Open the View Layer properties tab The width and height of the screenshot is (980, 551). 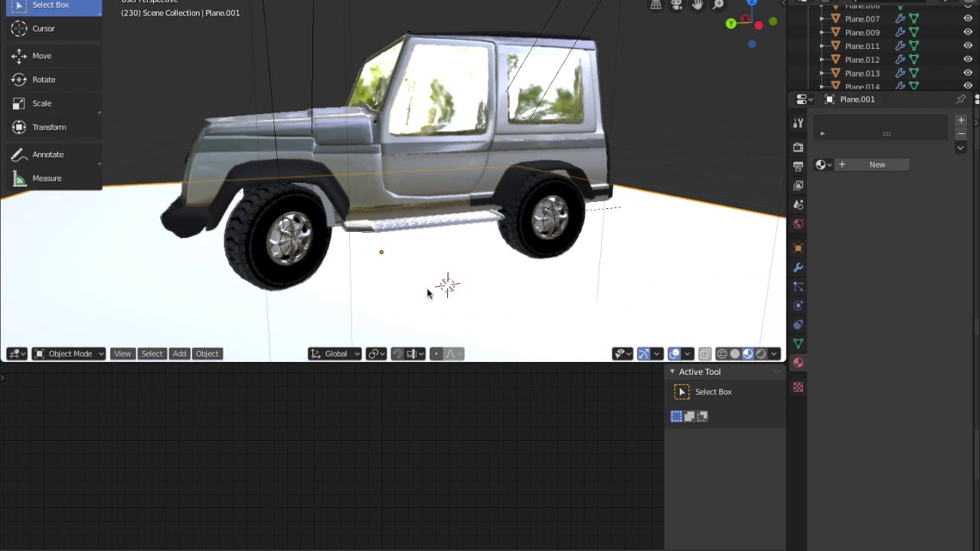pos(798,185)
